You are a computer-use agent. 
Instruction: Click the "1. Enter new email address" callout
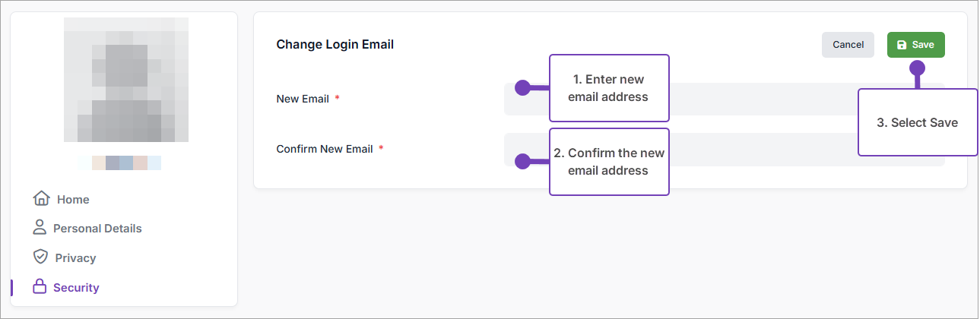pyautogui.click(x=609, y=88)
